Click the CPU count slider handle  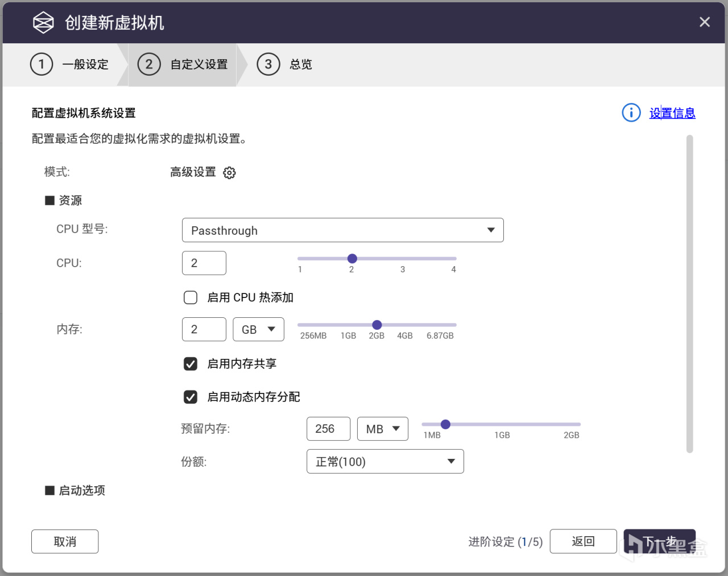[352, 259]
